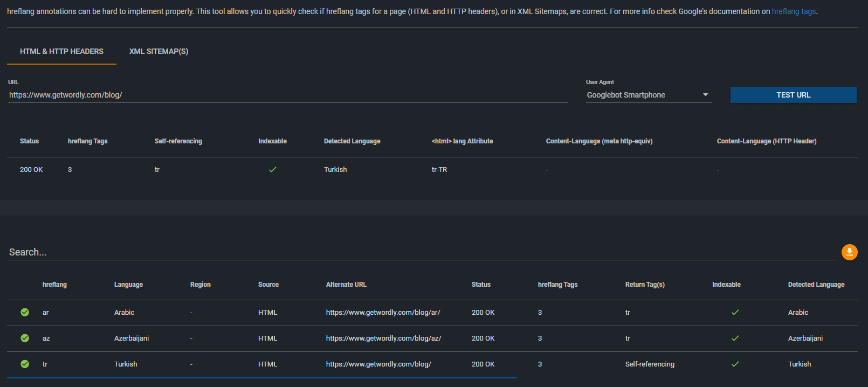This screenshot has width=868, height=387.
Task: Click the Azerbaijani alternate URL /blog/az/
Action: 383,338
